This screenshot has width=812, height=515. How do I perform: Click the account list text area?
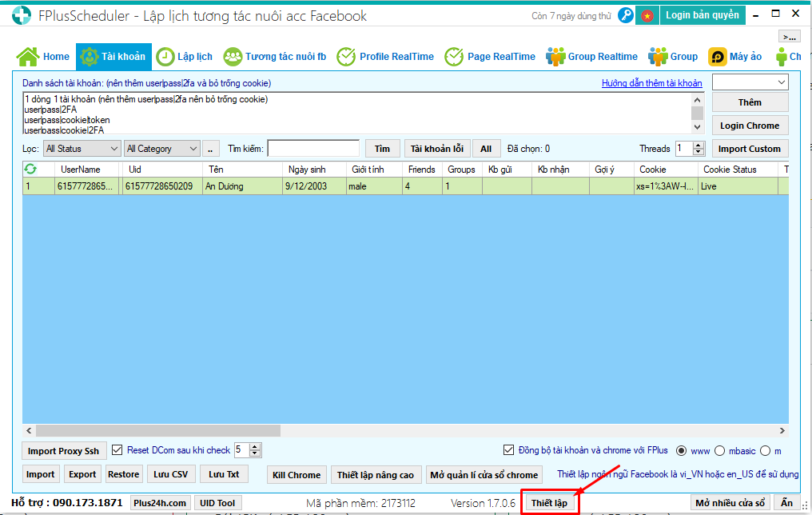coord(357,114)
